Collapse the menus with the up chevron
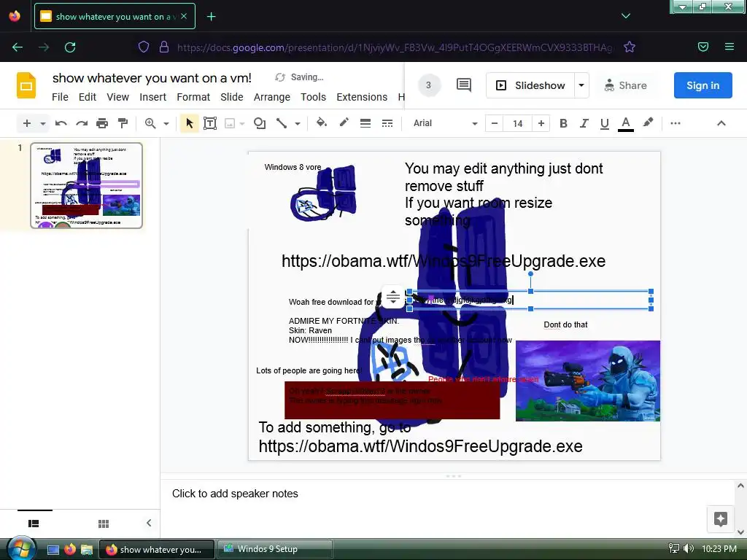The image size is (747, 560). tap(721, 123)
